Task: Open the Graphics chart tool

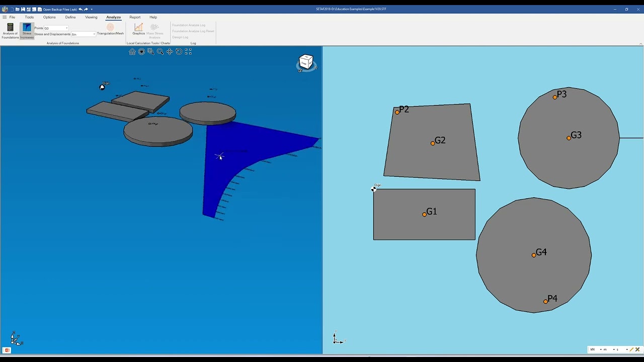Action: [x=138, y=30]
